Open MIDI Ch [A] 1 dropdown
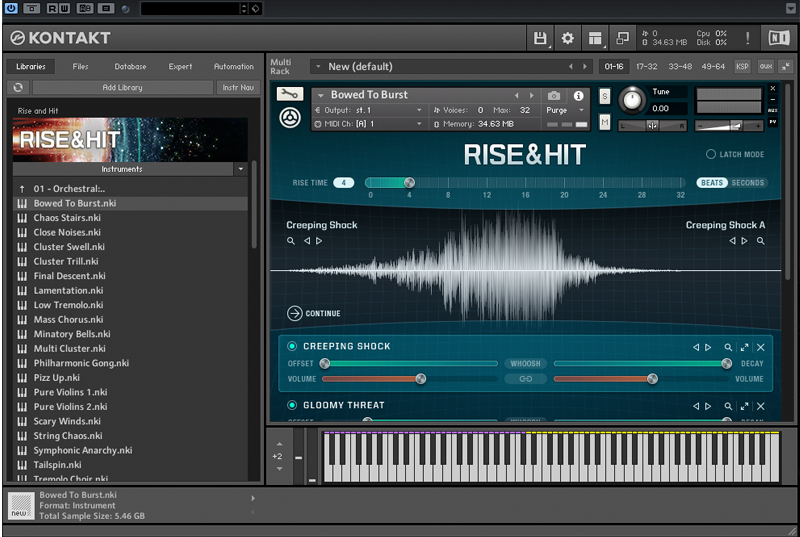The image size is (800, 537). [419, 124]
